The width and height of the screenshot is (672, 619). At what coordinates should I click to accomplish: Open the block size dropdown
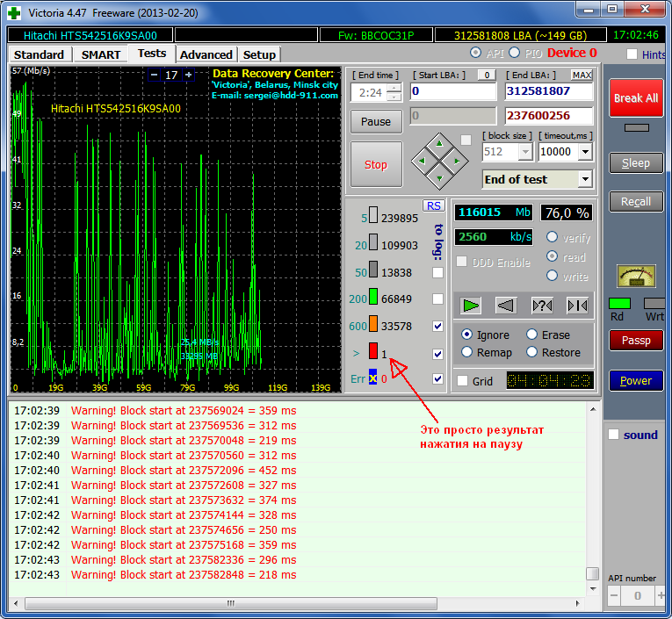(525, 152)
